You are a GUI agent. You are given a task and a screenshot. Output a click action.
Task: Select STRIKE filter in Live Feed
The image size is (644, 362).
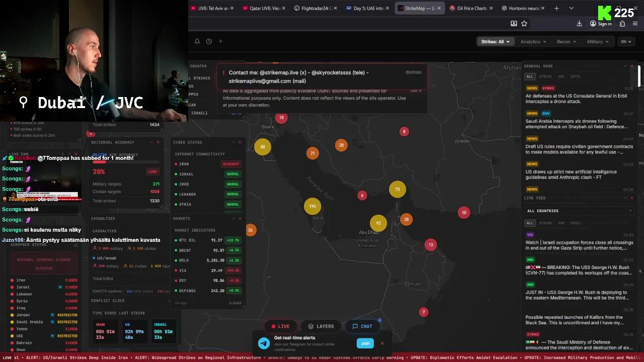tap(545, 223)
